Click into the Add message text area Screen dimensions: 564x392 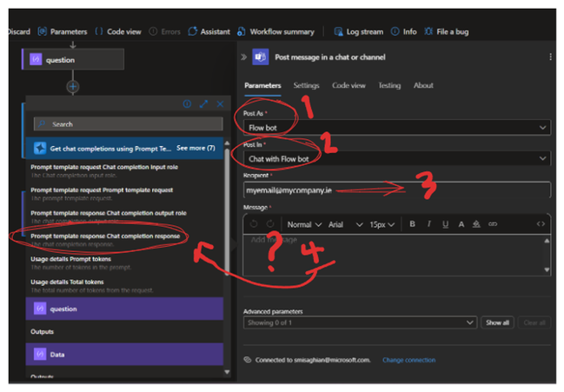click(x=394, y=255)
